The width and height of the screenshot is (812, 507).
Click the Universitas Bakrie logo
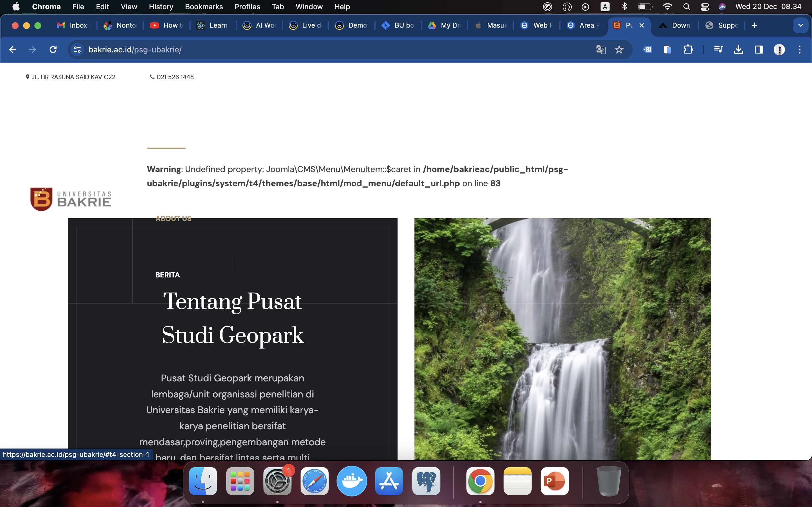71,199
